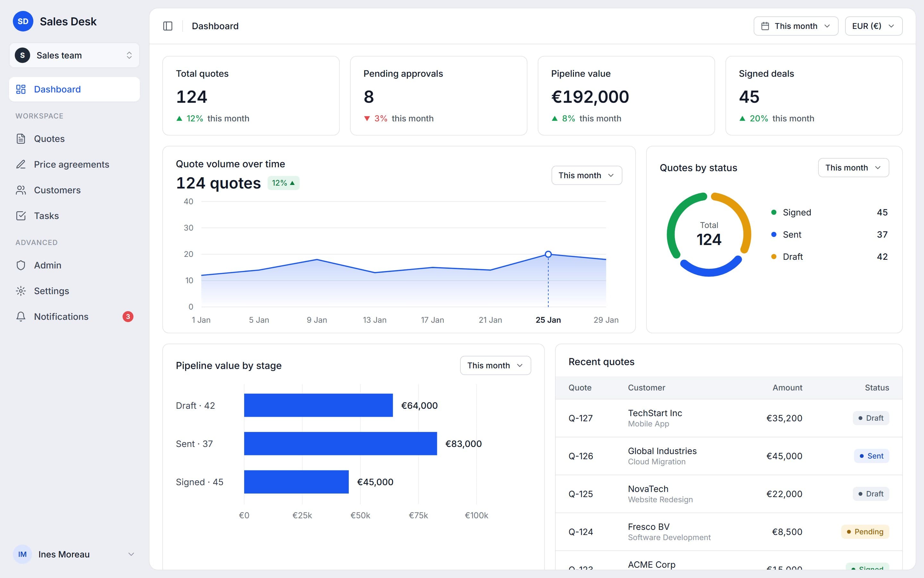924x578 pixels.
Task: Open Quote volume This month dropdown
Action: [x=586, y=175]
